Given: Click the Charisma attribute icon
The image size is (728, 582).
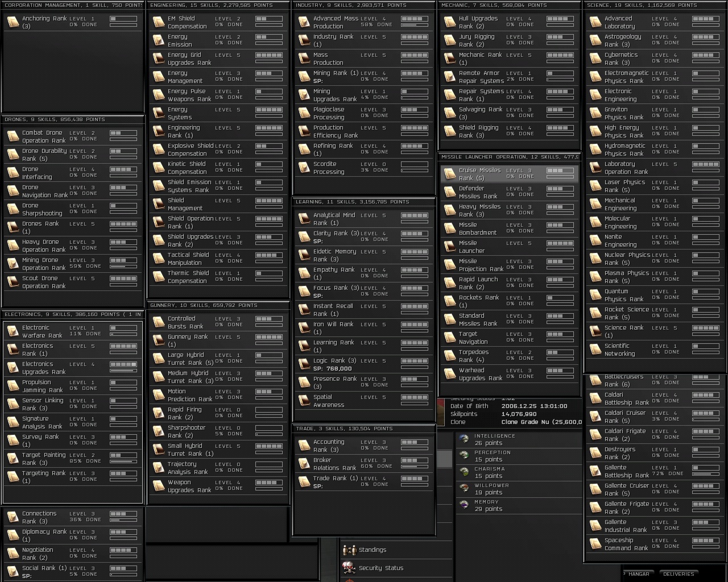Looking at the screenshot, I should (x=464, y=472).
